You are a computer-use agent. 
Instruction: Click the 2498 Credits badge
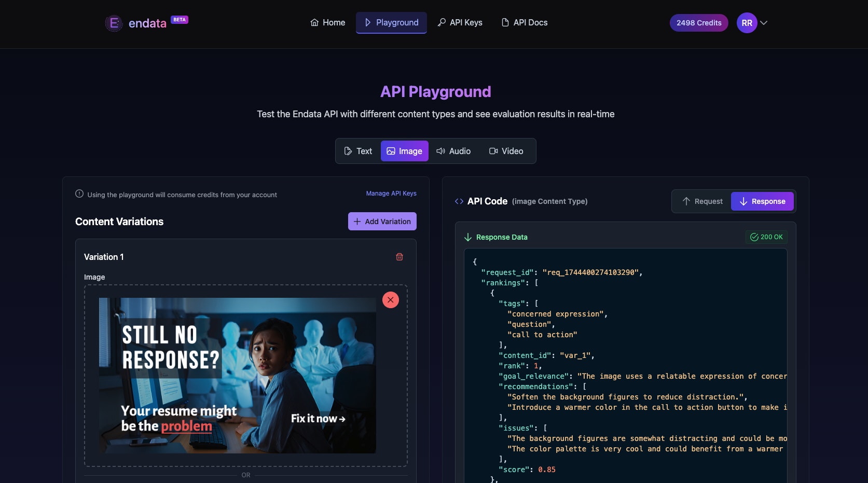(699, 23)
